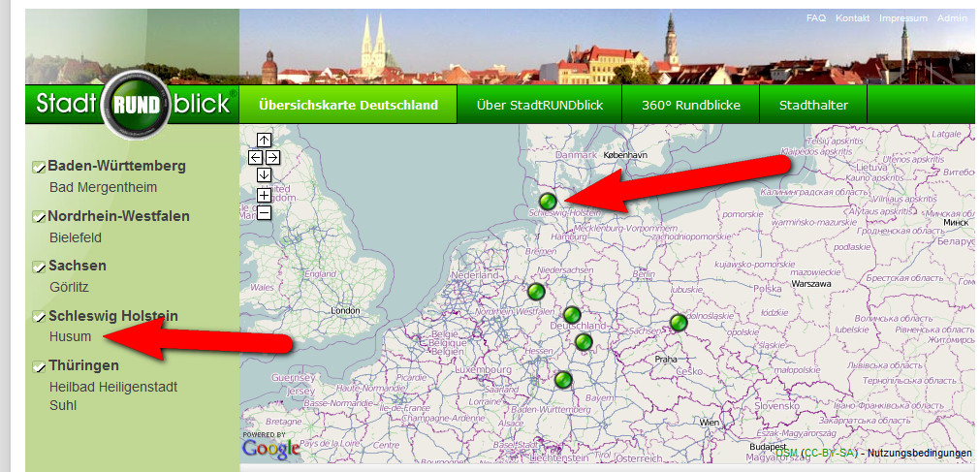Image resolution: width=980 pixels, height=472 pixels.
Task: Pan the map up with the arrow
Action: pyautogui.click(x=265, y=140)
